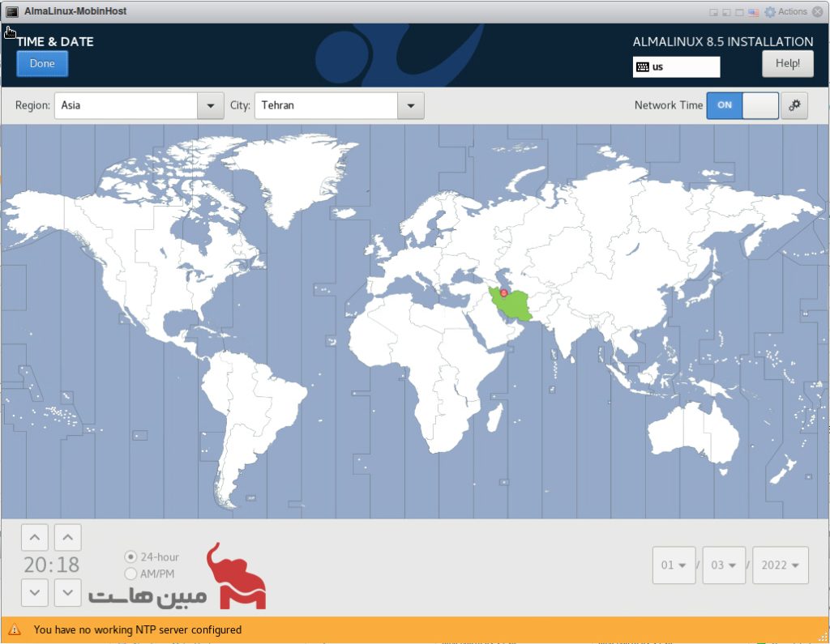Click the second window layout icon in title bar
Viewport: 830px width, 644px height.
[727, 12]
